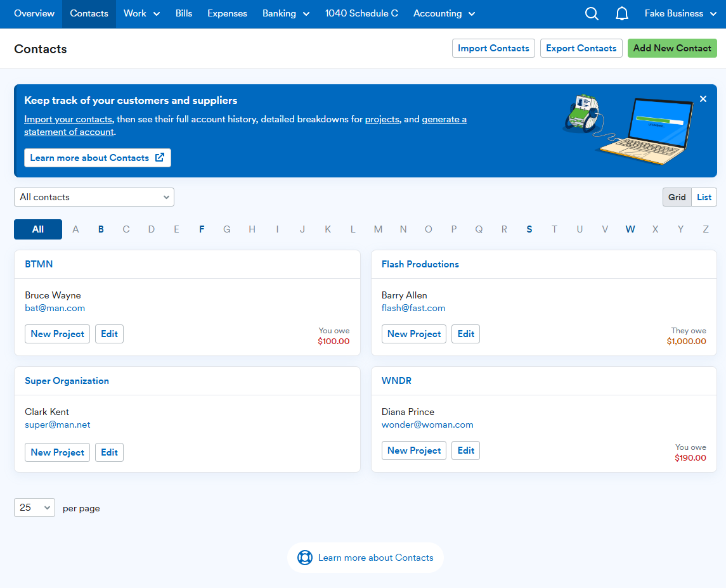Go to the Expenses tab

(x=227, y=14)
